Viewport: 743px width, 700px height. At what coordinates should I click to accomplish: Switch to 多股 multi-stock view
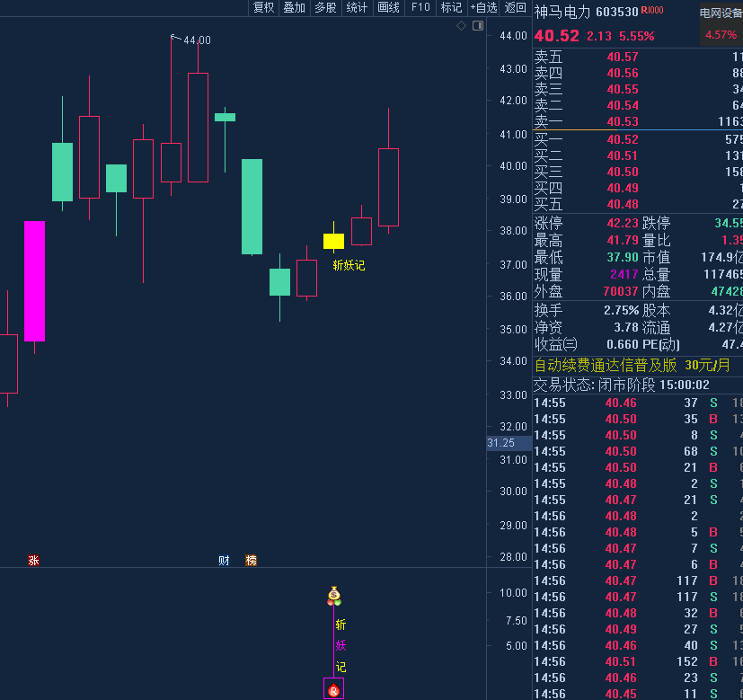pyautogui.click(x=325, y=8)
